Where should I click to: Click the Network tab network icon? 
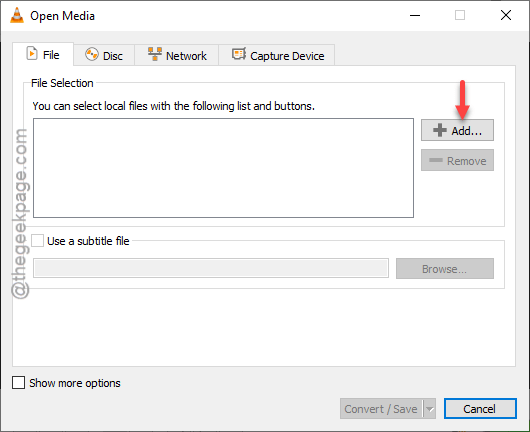pyautogui.click(x=155, y=54)
